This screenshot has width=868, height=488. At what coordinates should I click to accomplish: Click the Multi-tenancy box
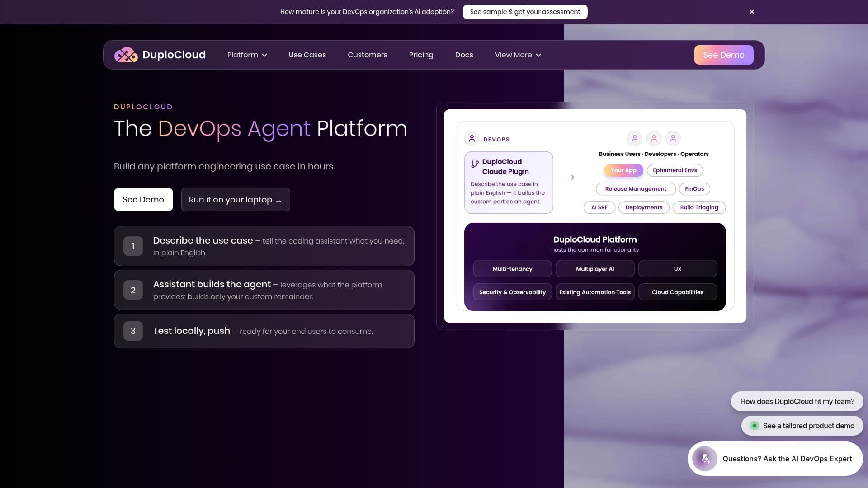512,269
